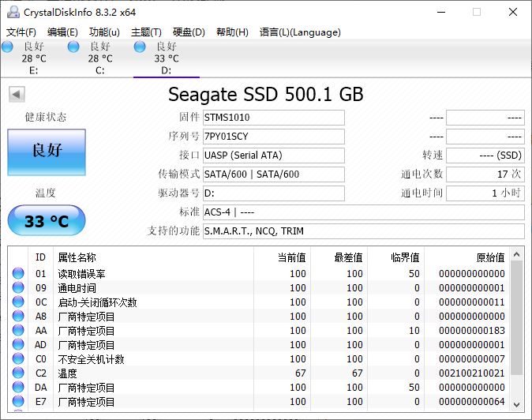
Task: Click the ID column header
Action: 40,257
